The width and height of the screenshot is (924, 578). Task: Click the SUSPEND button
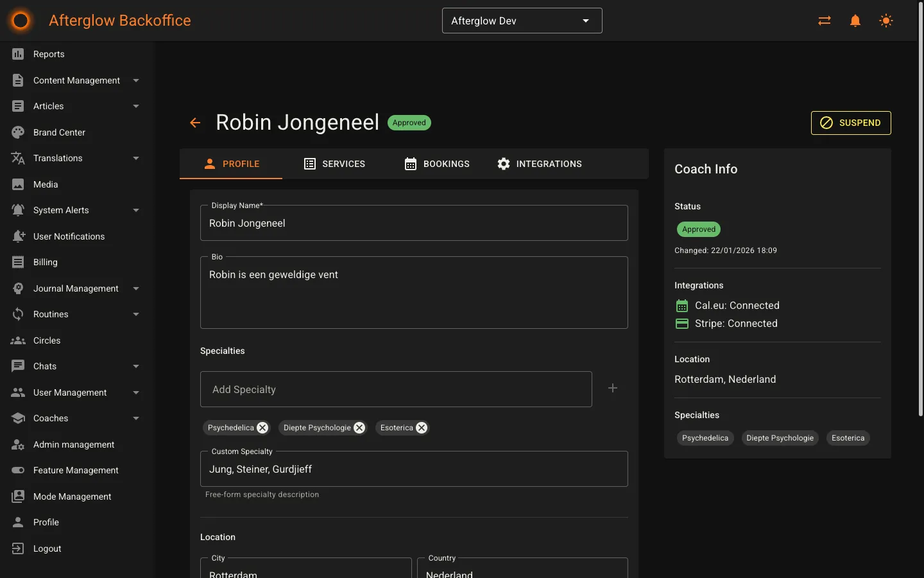pyautogui.click(x=851, y=123)
